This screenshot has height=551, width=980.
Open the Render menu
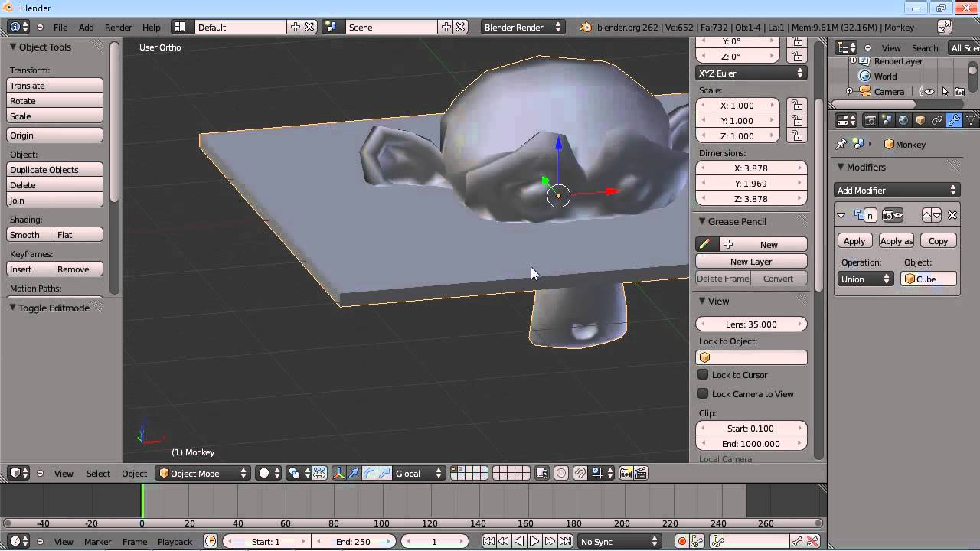[119, 28]
